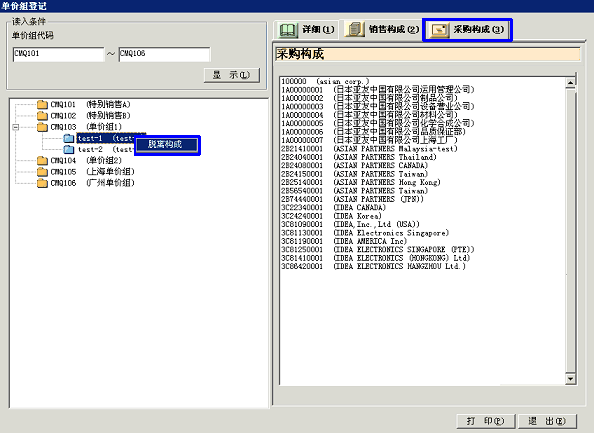Select list row 1A00000004
Image resolution: width=594 pixels, height=433 pixels.
coord(369,115)
